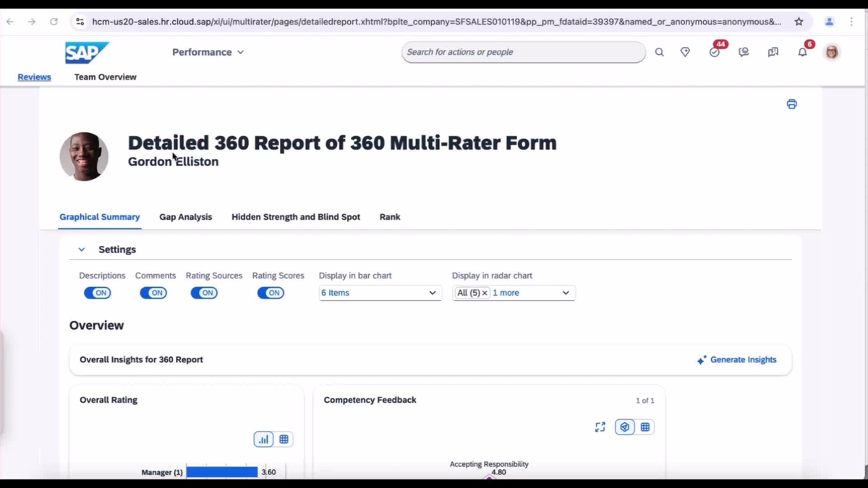Expand the Competency Feedback chart to full screen
Screen dimensions: 868x488
pos(600,427)
